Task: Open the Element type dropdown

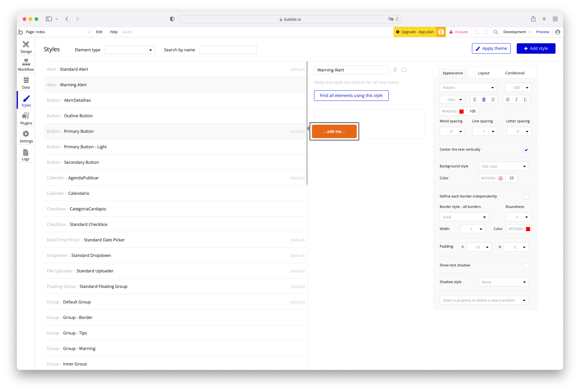Action: coord(130,50)
